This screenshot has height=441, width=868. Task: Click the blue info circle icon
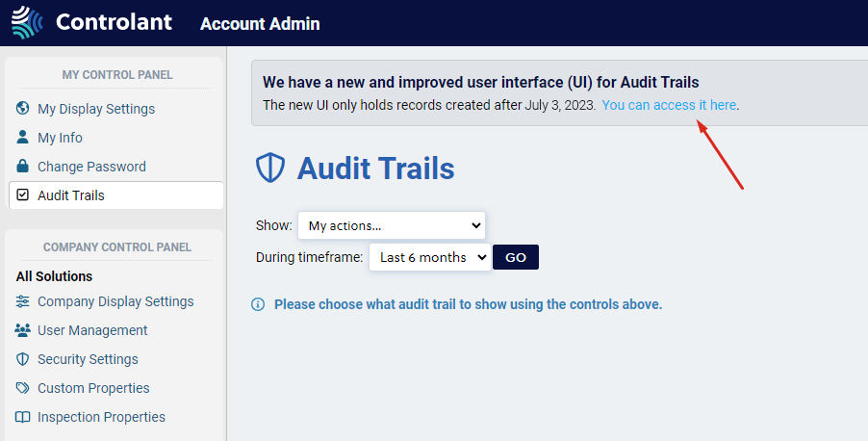pos(258,304)
